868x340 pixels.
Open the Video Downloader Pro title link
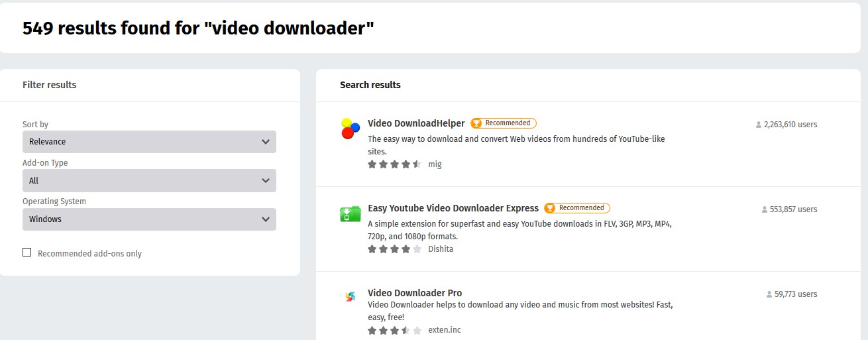(x=415, y=293)
